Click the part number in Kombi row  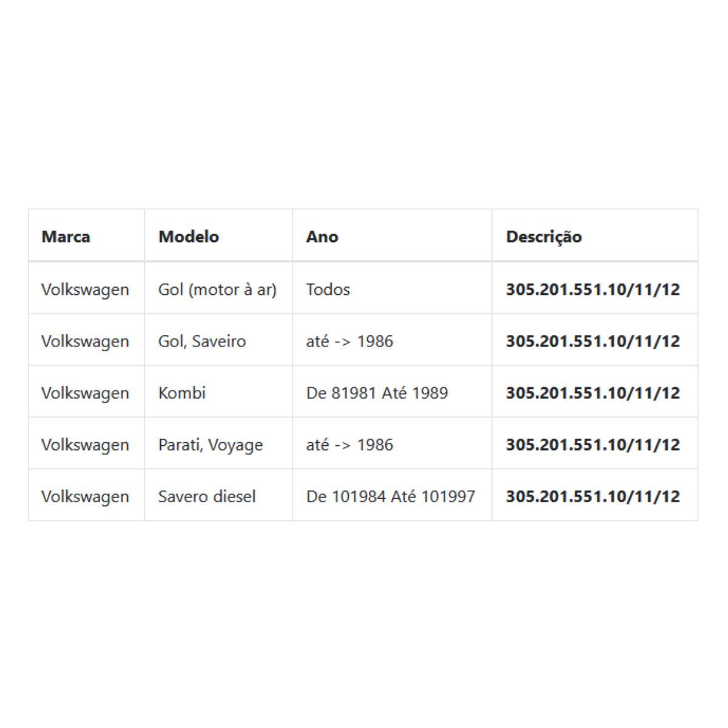593,393
